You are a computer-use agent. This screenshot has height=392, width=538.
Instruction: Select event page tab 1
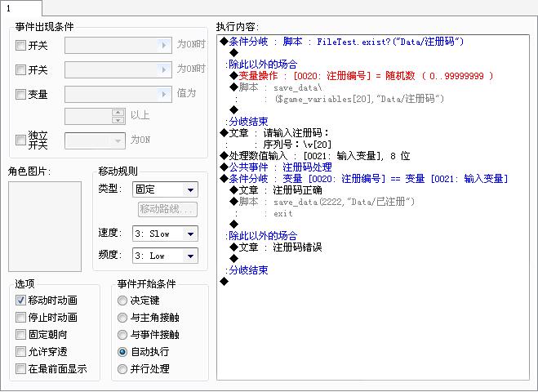[x=21, y=8]
